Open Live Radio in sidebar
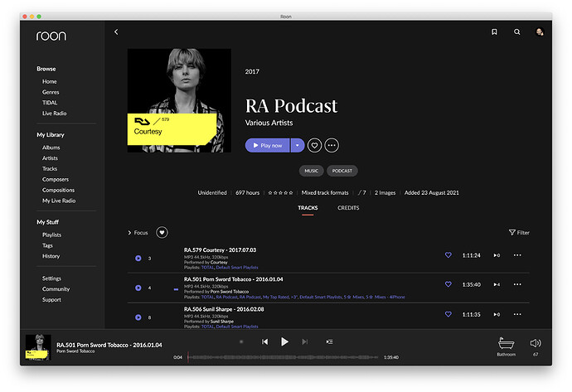The height and width of the screenshot is (392, 572). coord(55,114)
